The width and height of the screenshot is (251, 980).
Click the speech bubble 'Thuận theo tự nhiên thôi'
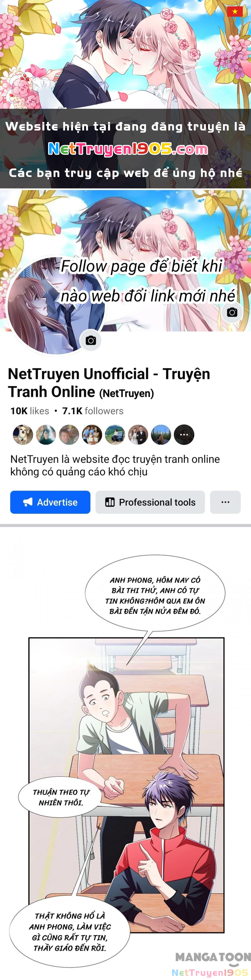[60, 797]
